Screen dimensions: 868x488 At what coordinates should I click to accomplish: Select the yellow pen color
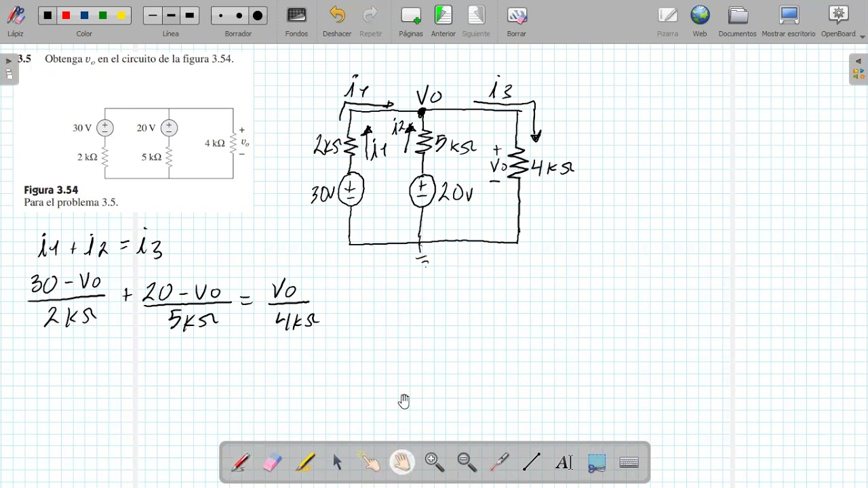click(121, 16)
